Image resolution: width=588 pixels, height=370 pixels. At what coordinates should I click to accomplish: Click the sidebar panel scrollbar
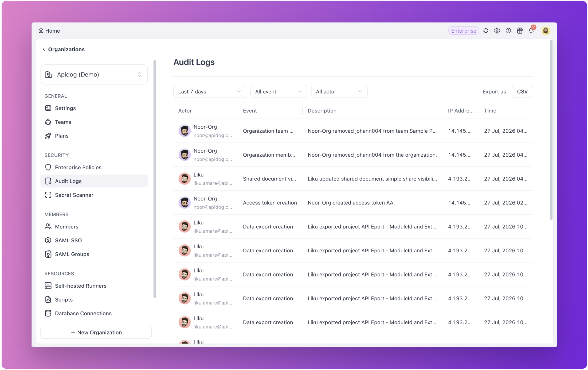(155, 179)
